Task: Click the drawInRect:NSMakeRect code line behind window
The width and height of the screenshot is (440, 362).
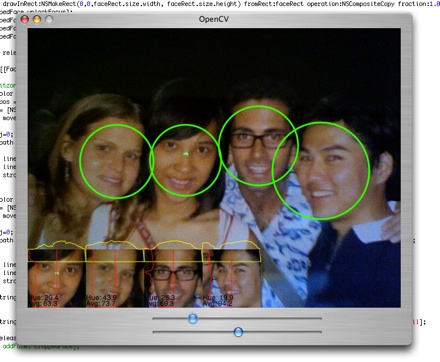Action: pyautogui.click(x=220, y=4)
